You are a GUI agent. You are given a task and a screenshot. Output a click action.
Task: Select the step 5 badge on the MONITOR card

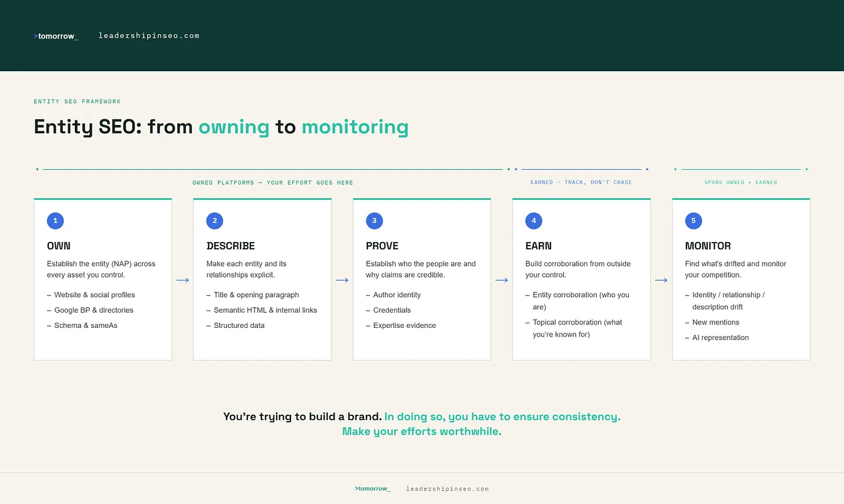point(693,221)
